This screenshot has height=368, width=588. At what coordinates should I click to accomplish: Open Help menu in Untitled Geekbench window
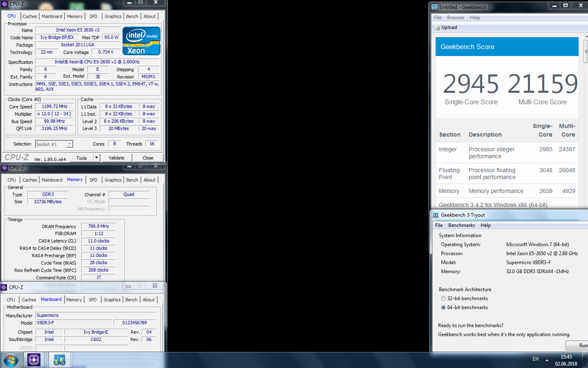pyautogui.click(x=475, y=18)
